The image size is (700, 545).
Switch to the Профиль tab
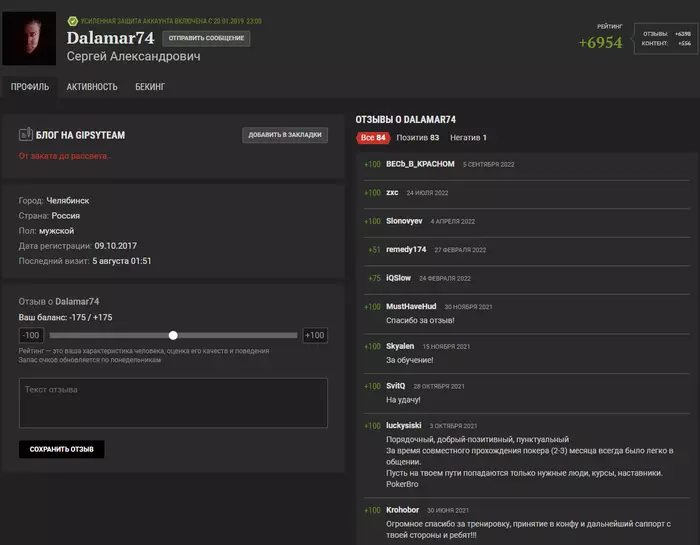tap(30, 87)
